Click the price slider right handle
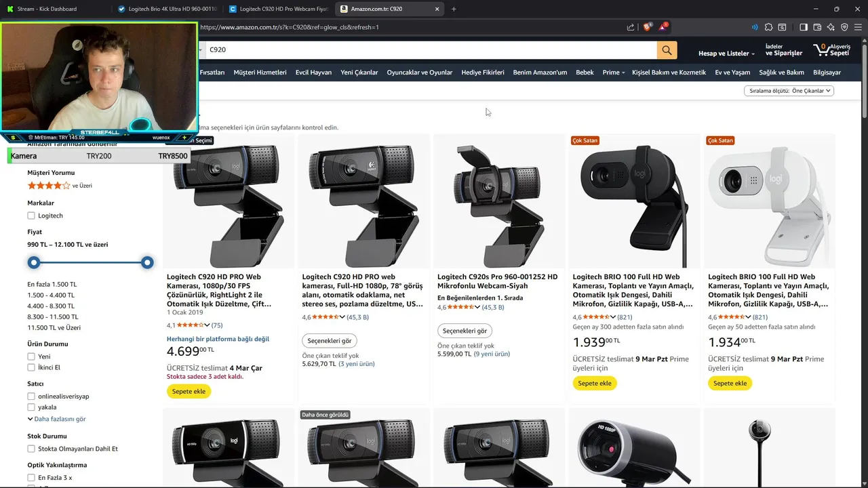 pyautogui.click(x=147, y=262)
